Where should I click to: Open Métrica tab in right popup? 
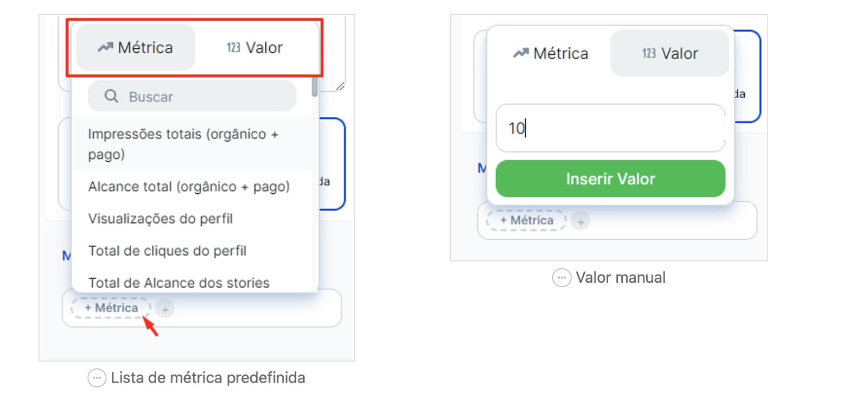(551, 53)
